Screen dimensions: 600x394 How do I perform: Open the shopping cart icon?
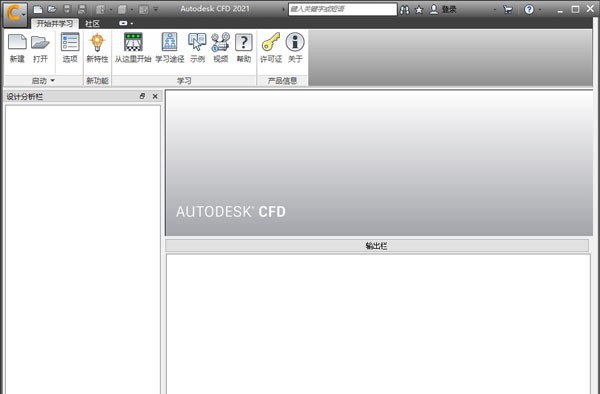pyautogui.click(x=508, y=10)
